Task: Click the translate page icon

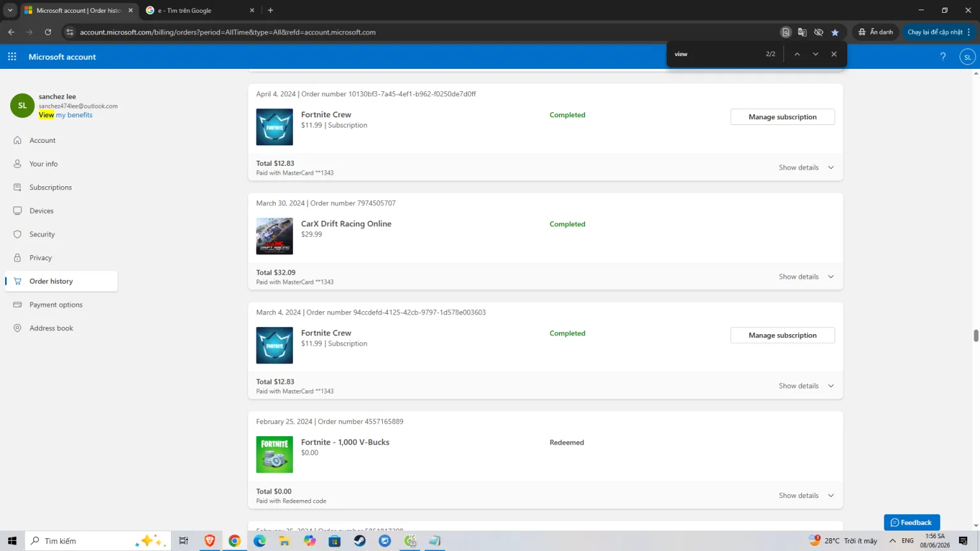Action: click(802, 32)
